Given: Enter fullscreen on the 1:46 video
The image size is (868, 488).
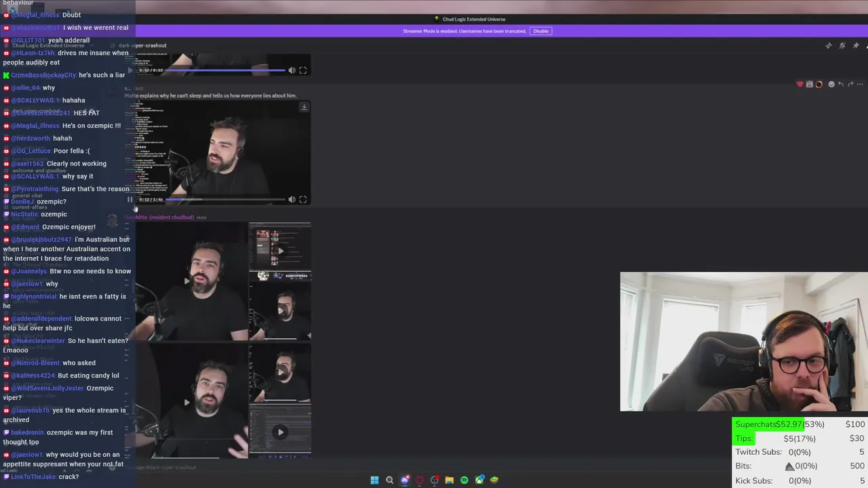Looking at the screenshot, I should pos(303,199).
